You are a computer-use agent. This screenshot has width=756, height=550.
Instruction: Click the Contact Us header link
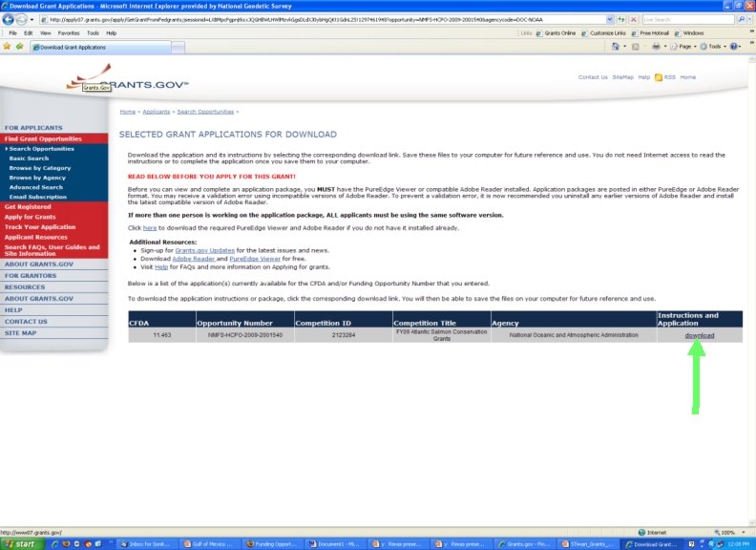tap(593, 77)
